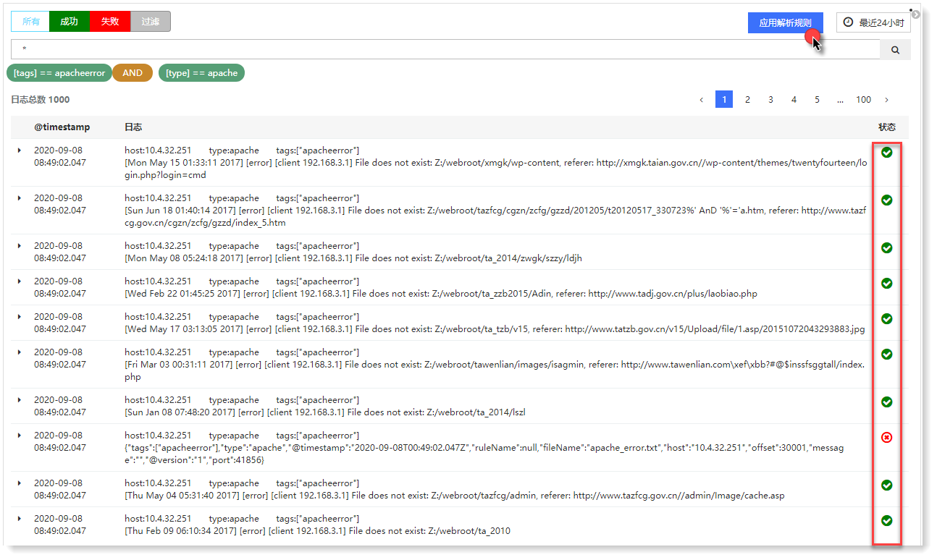Screen dimensions: 937x560
Task: Click the ta_2014/lszl log message text
Action: [325, 412]
